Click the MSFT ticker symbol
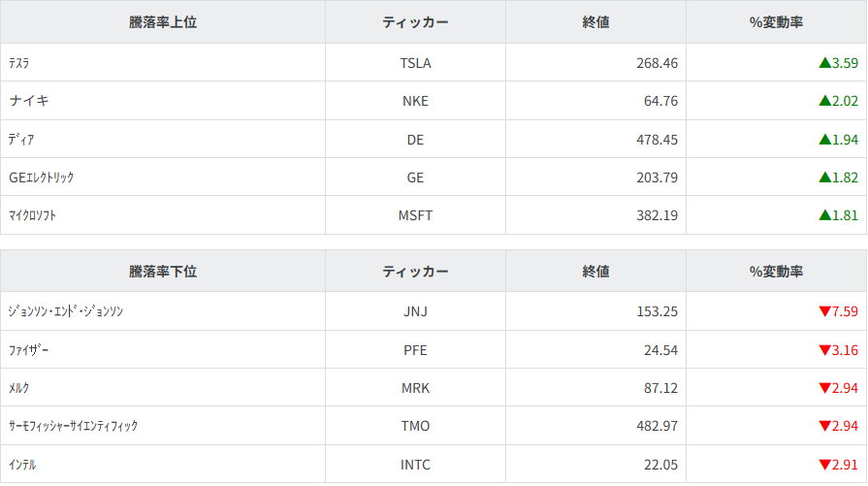 tap(415, 215)
